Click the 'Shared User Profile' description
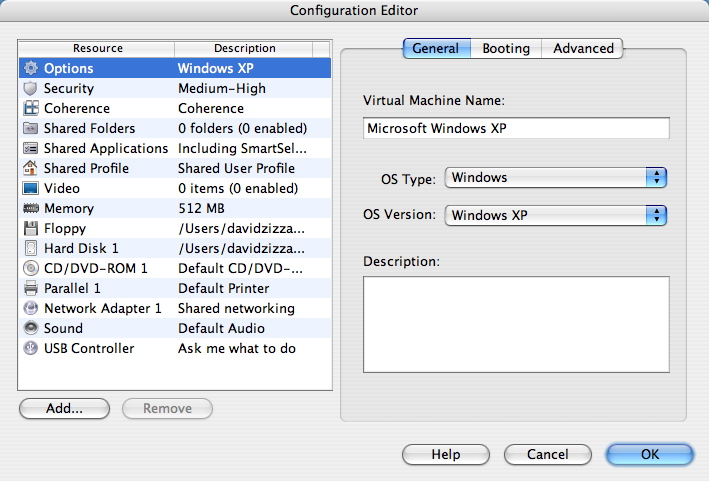 tap(236, 168)
